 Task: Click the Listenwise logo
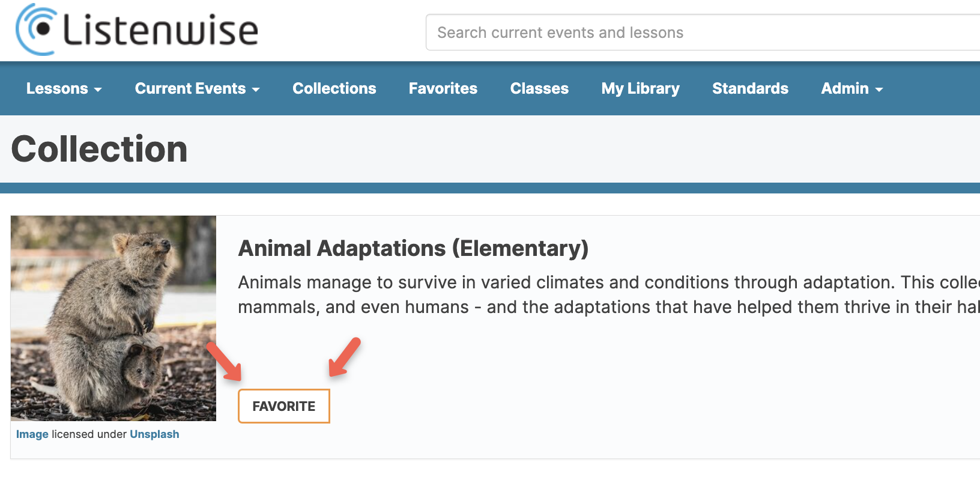[x=137, y=29]
